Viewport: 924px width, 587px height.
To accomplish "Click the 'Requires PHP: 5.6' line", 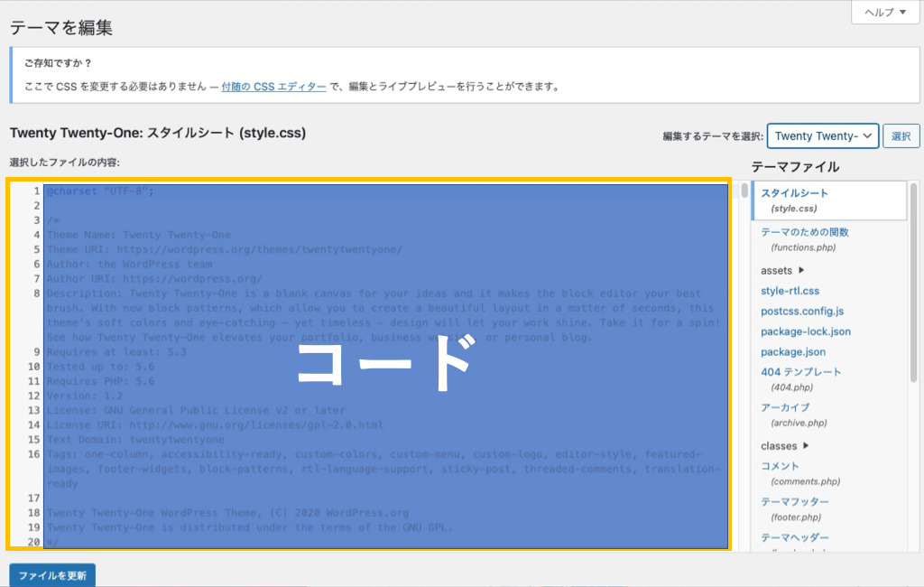I will (x=101, y=381).
